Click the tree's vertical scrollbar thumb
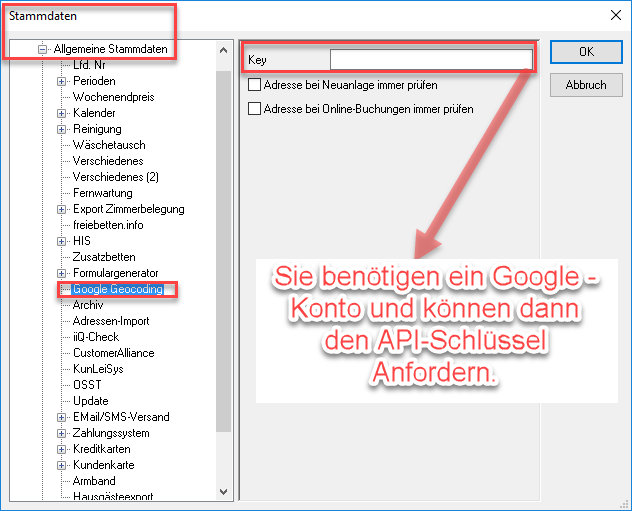The image size is (633, 511). [223, 251]
